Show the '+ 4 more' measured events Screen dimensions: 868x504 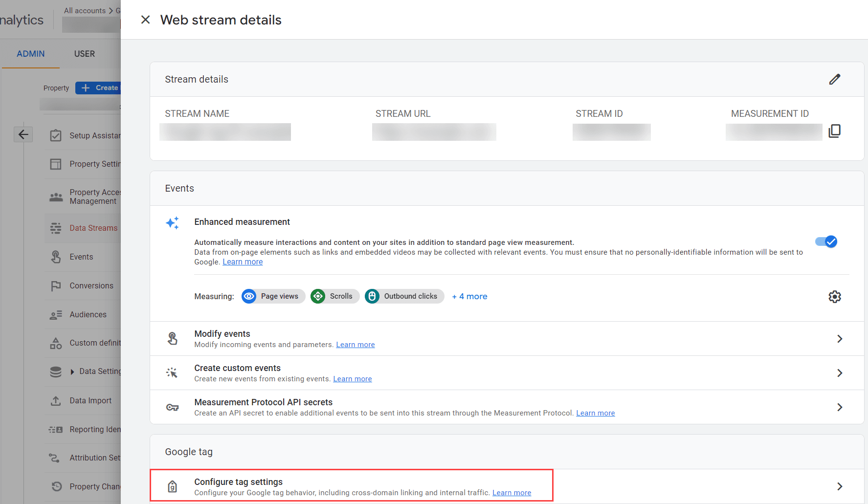[x=469, y=296]
